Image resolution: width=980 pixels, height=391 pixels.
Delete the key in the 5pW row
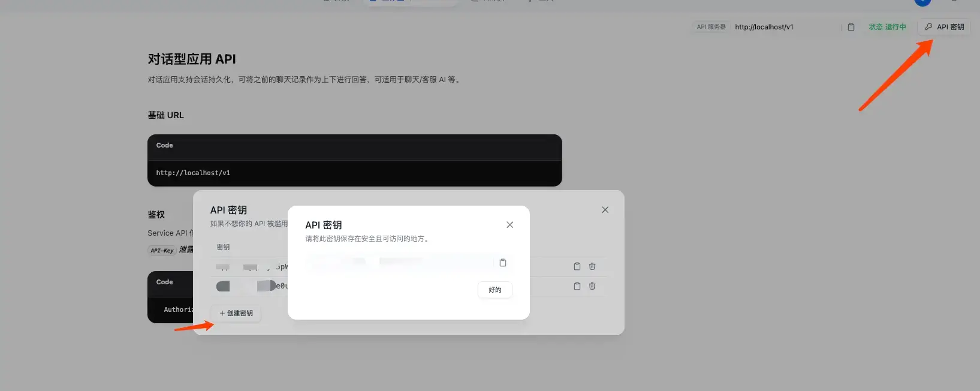592,266
